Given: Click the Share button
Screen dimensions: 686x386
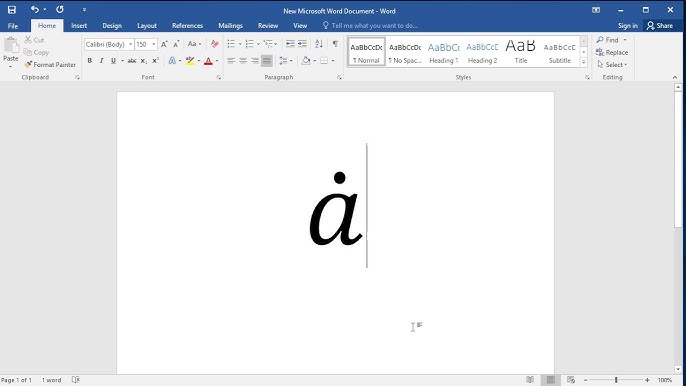Looking at the screenshot, I should click(660, 26).
